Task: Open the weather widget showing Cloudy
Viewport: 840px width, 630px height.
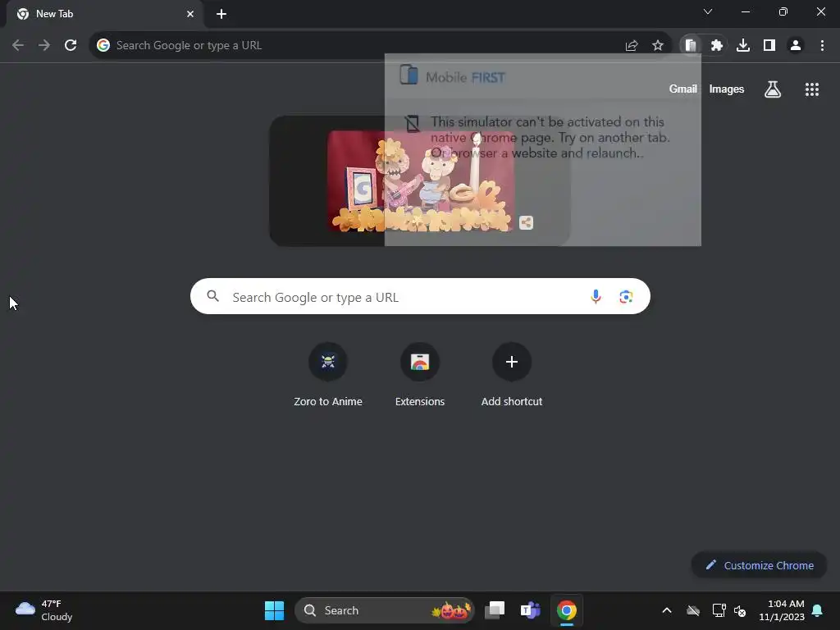Action: click(x=43, y=610)
